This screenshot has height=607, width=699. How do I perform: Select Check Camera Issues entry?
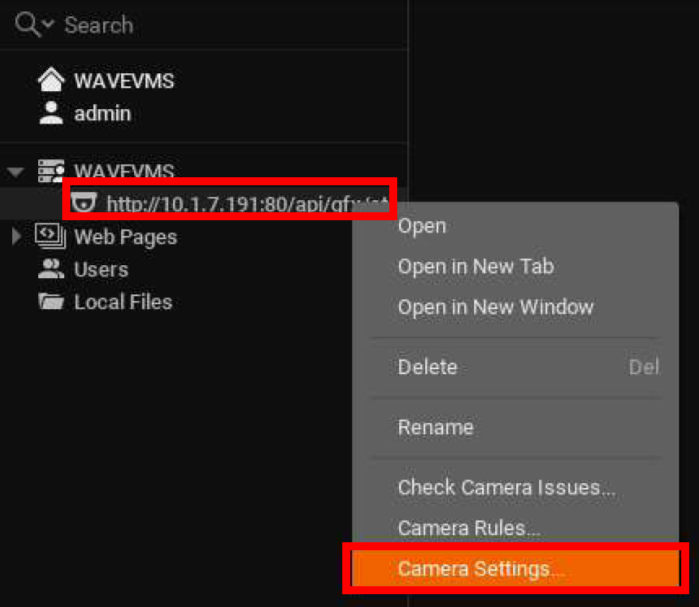[x=506, y=488]
